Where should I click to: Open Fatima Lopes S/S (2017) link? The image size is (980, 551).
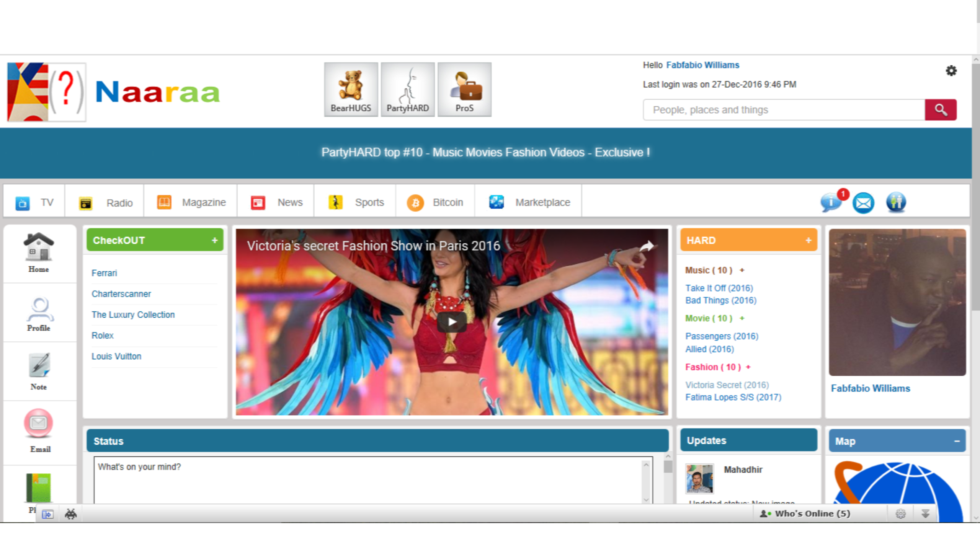[x=733, y=397]
